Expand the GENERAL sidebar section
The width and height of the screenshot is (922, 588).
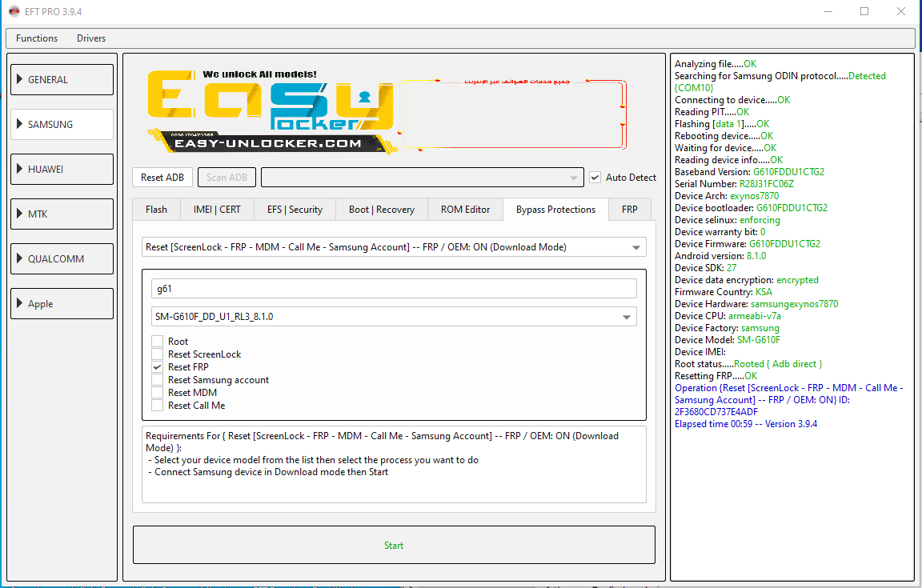click(x=62, y=79)
